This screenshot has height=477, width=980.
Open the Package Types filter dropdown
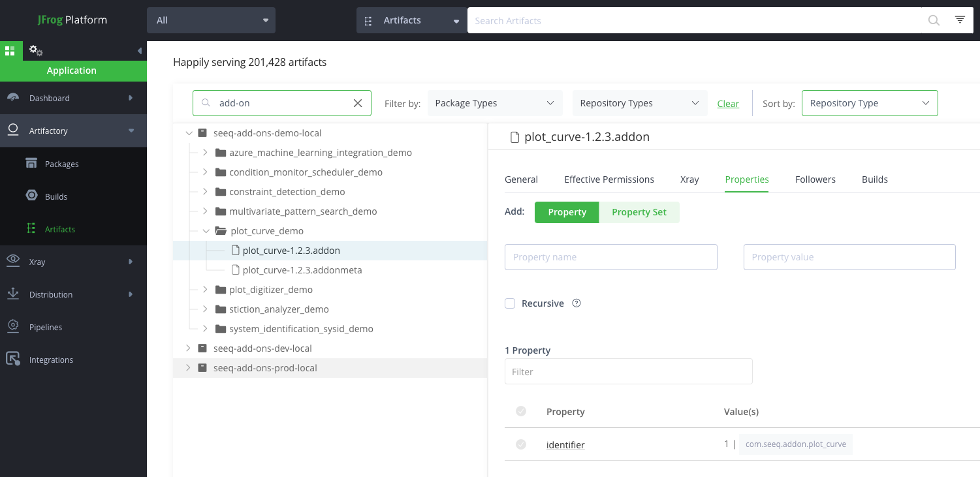point(494,102)
